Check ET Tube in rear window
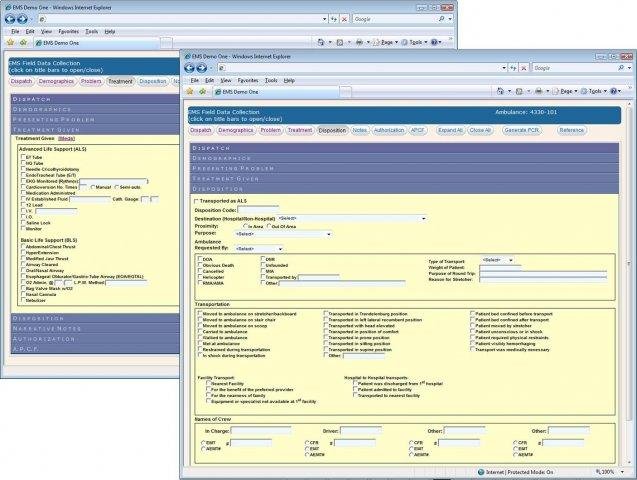The width and height of the screenshot is (637, 480). pos(23,156)
